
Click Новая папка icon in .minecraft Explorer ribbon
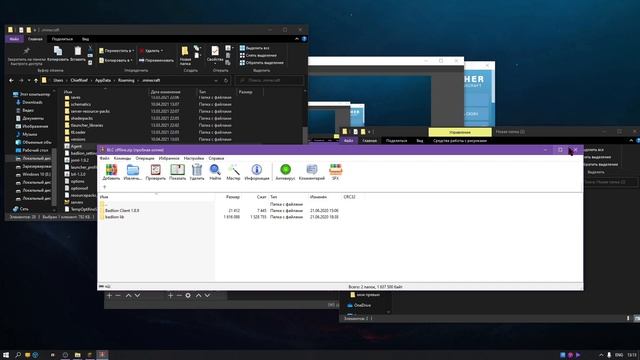185,51
